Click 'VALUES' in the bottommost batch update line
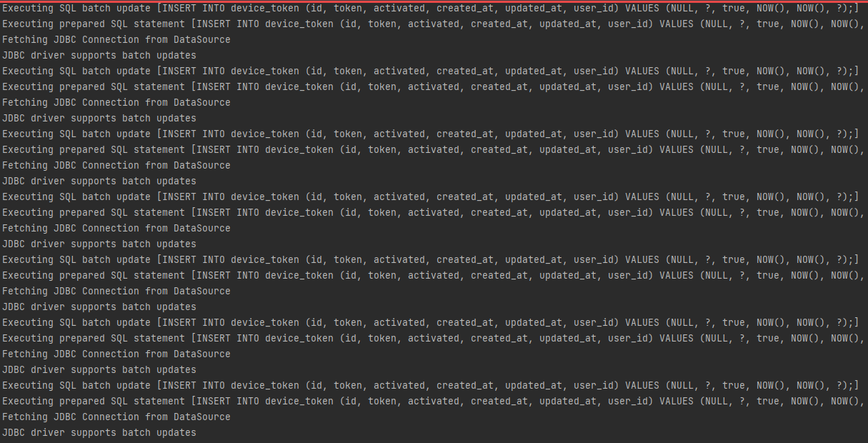Screen dimensions: 868x443 (x=642, y=385)
